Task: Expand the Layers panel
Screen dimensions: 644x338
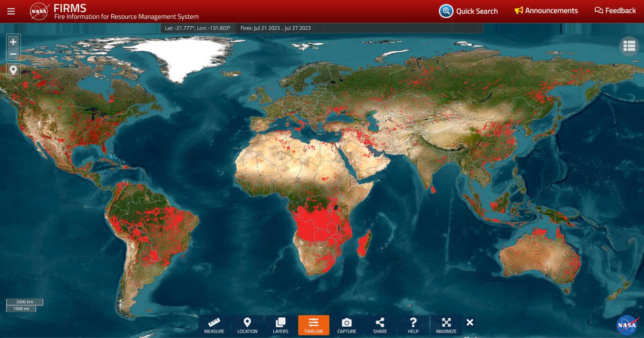Action: (281, 326)
